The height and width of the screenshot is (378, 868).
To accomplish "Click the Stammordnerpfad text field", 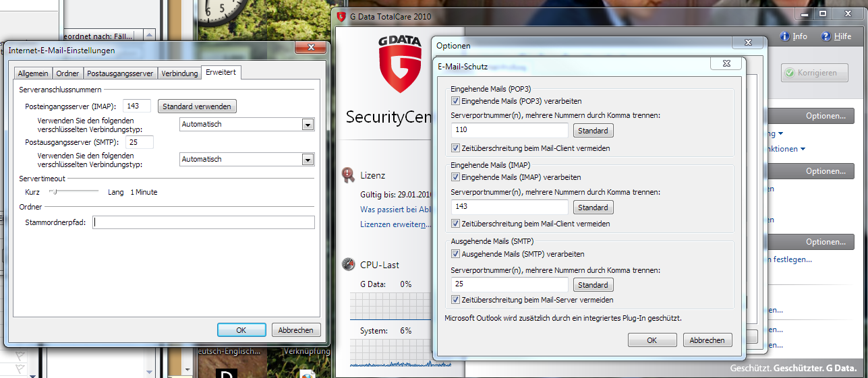I will [204, 222].
